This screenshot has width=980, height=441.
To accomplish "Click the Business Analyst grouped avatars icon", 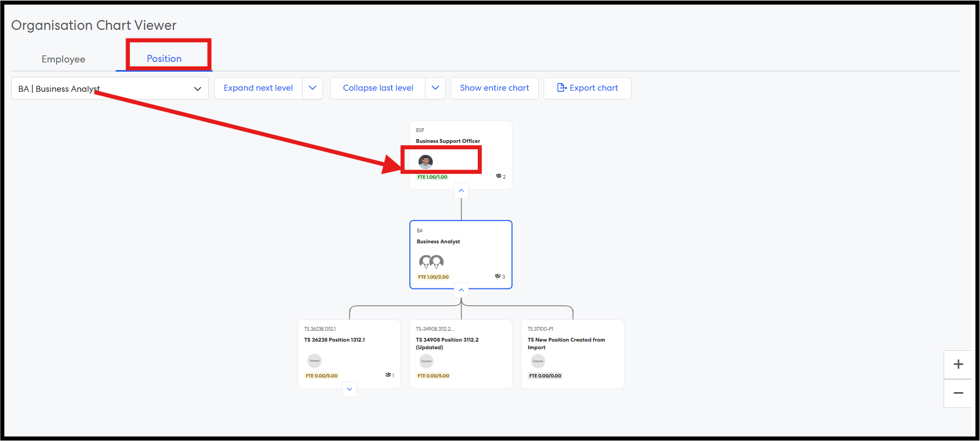I will coord(431,262).
